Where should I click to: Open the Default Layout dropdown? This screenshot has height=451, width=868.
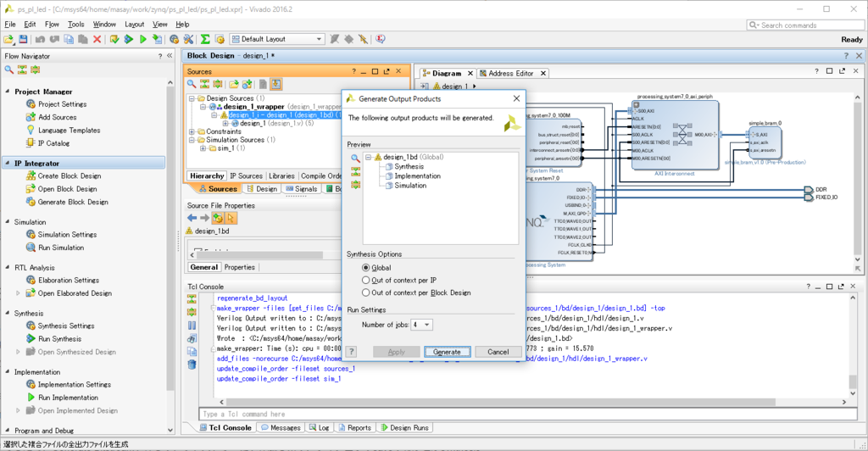(x=319, y=39)
